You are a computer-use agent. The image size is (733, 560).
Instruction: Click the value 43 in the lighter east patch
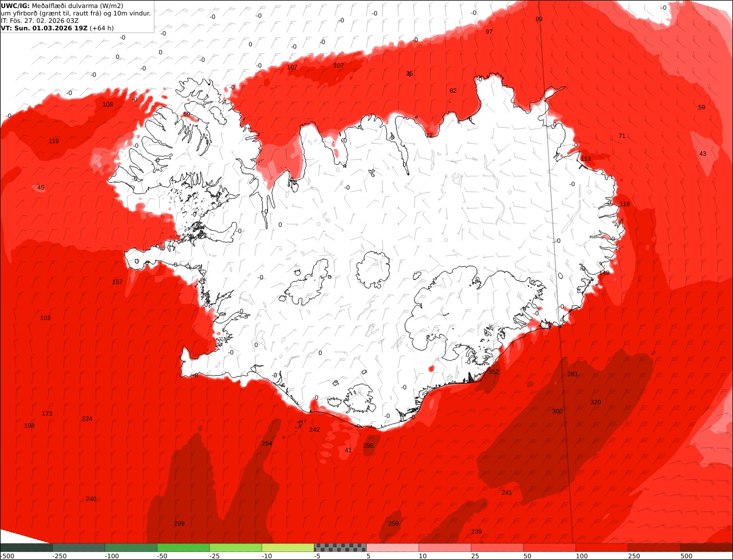point(703,153)
